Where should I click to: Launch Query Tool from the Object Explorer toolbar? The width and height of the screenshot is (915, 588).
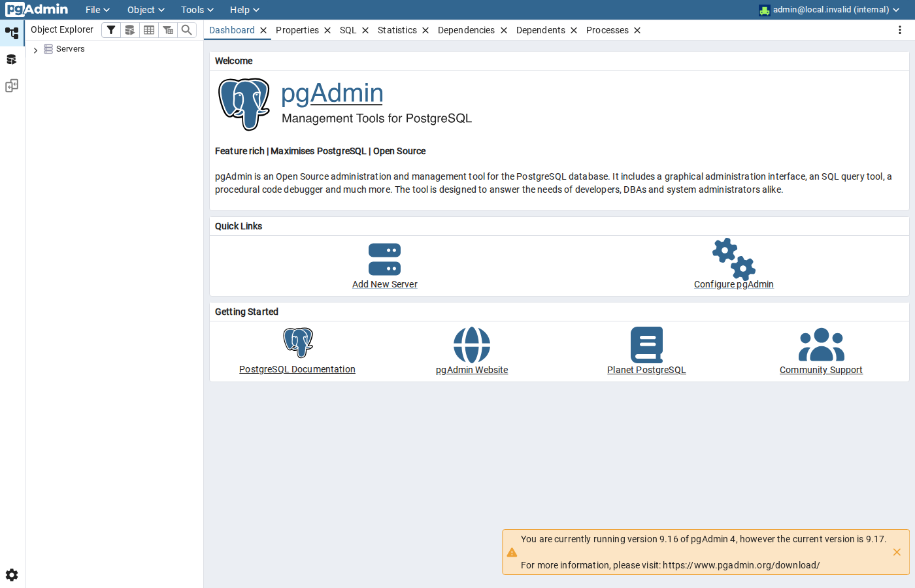pos(130,30)
